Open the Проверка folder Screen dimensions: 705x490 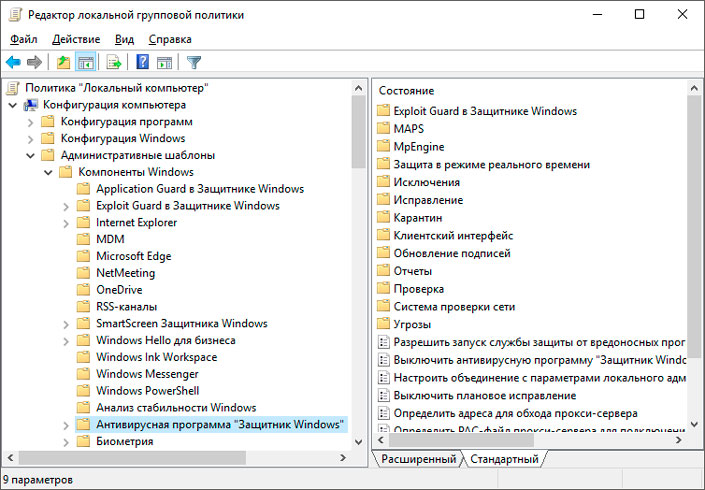(419, 289)
